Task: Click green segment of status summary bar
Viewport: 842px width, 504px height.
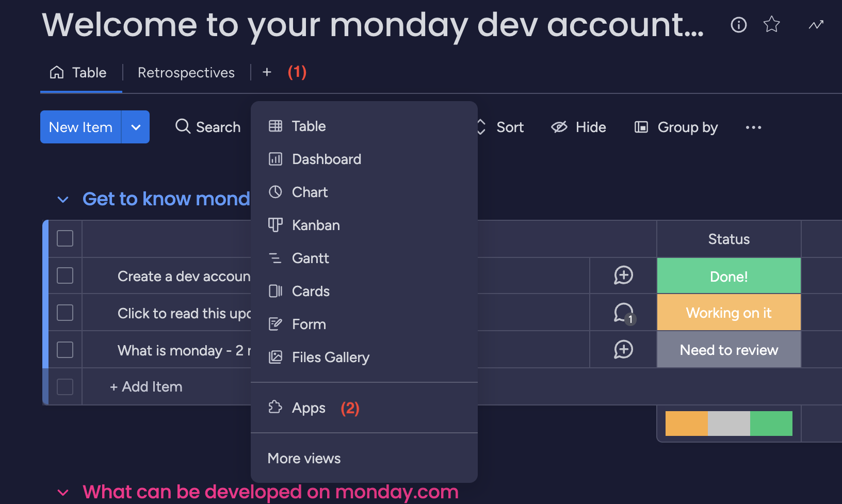Action: coord(771,424)
